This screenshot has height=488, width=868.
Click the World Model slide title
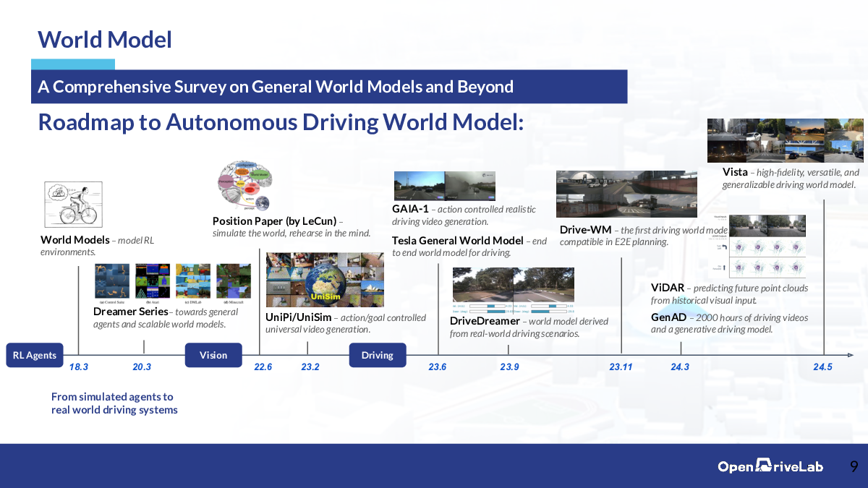(105, 39)
